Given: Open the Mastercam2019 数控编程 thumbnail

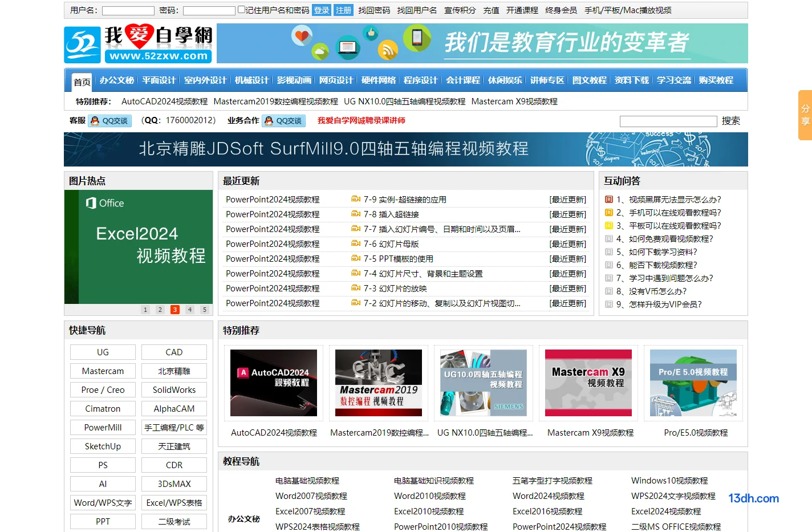Looking at the screenshot, I should (x=379, y=383).
